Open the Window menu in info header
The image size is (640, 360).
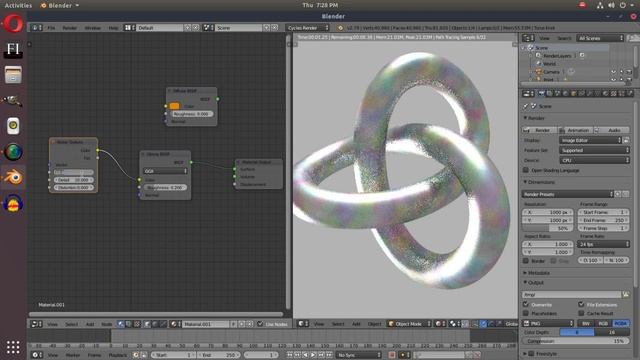93,28
